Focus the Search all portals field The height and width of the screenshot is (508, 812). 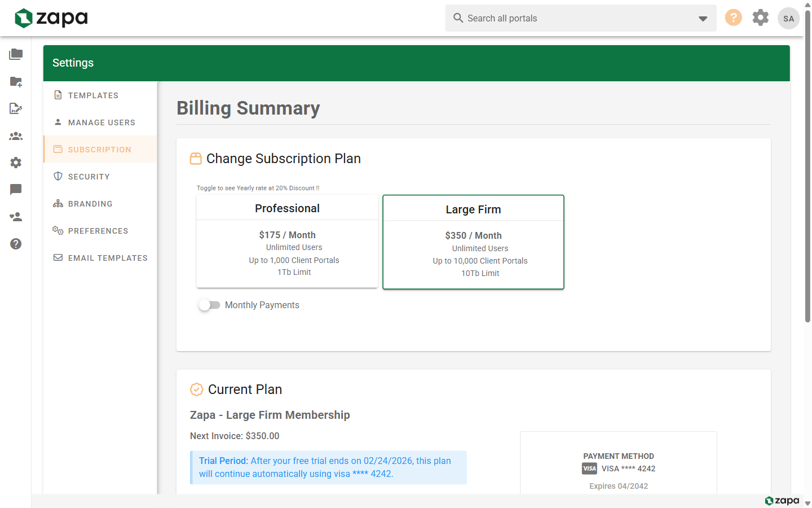click(x=581, y=18)
